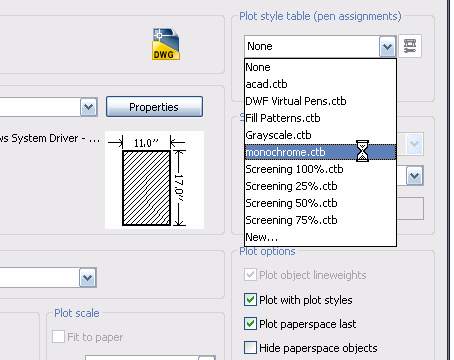This screenshot has width=454, height=360.
Task: Expand the dropdown left of Properties button
Action: click(88, 107)
